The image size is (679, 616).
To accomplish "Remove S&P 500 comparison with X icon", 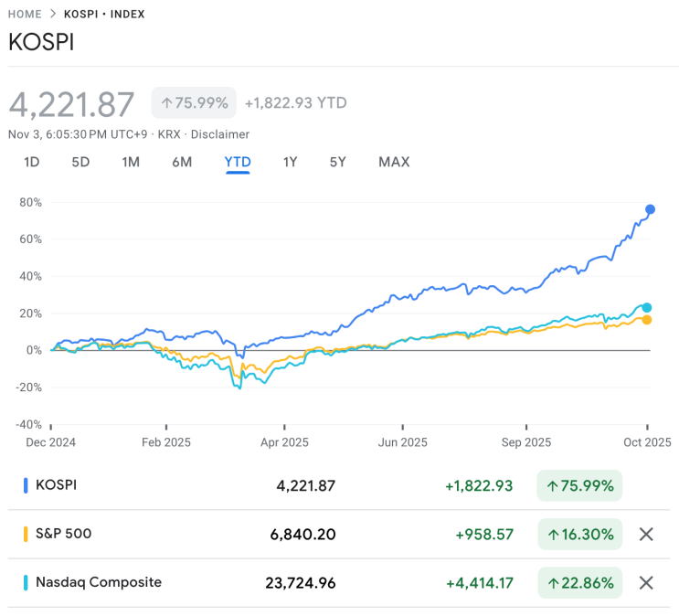I will (x=646, y=534).
